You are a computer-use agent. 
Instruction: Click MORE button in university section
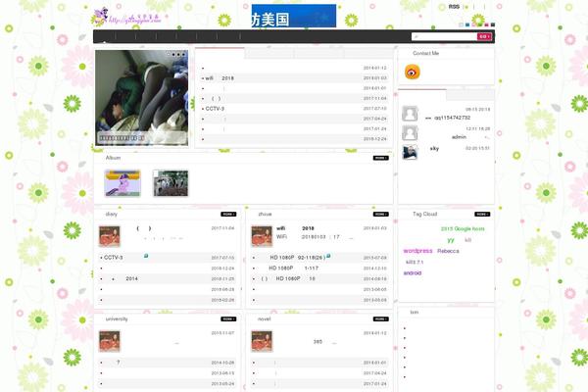point(228,319)
